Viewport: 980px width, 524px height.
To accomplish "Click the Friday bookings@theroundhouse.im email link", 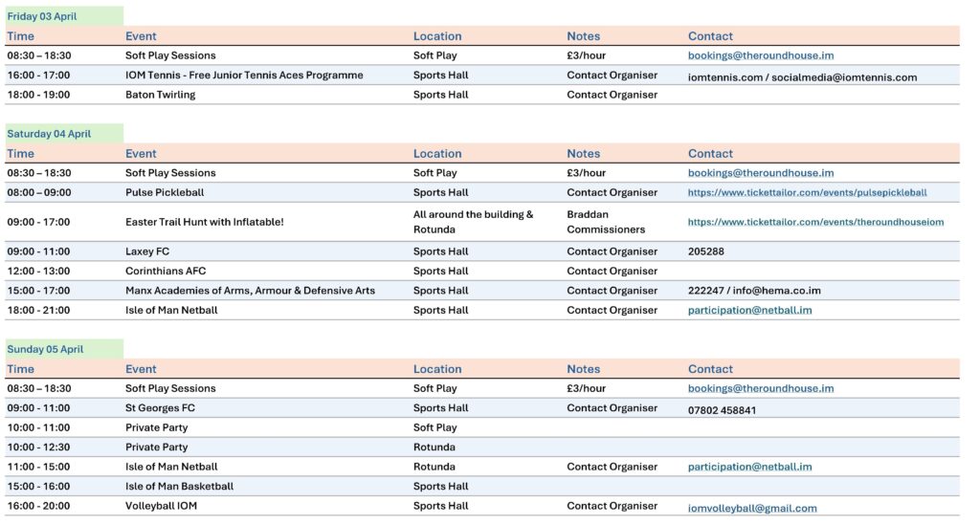I will 760,55.
